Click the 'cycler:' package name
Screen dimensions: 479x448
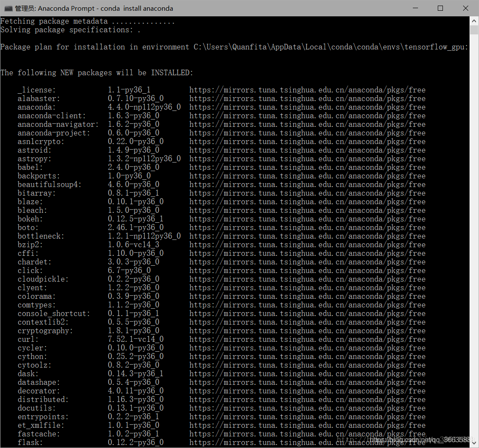[x=32, y=348]
